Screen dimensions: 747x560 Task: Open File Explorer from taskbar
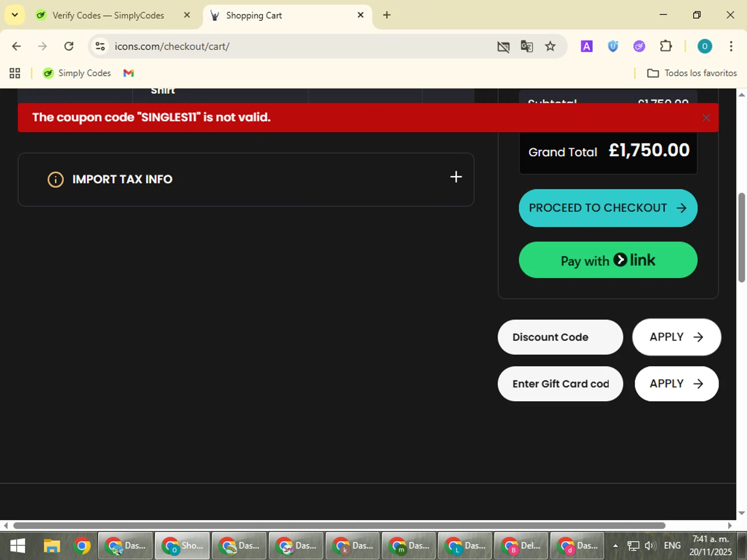tap(51, 546)
